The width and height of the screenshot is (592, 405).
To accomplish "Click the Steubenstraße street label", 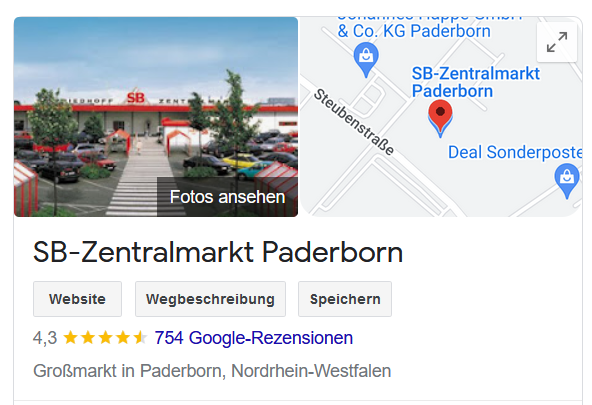I will (x=354, y=122).
